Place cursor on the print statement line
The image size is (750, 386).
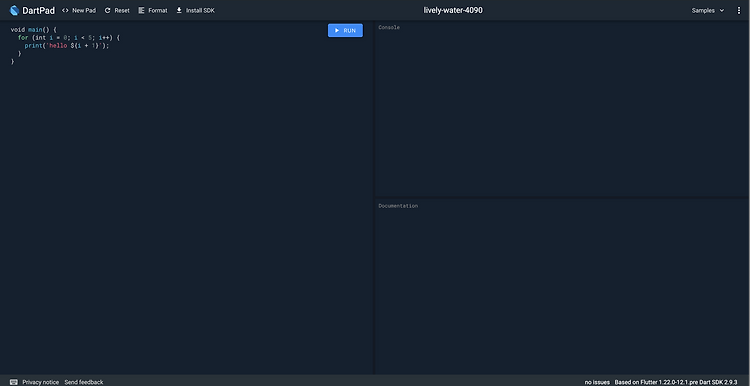click(x=67, y=46)
